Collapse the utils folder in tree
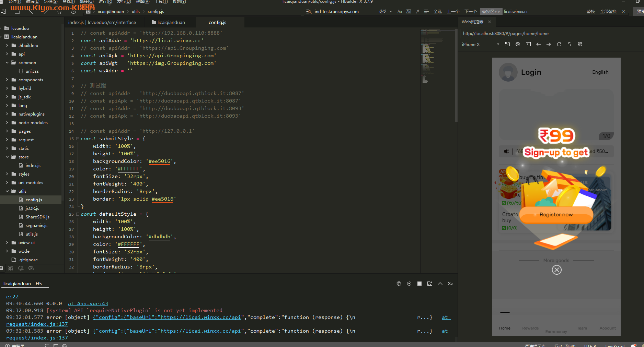The height and width of the screenshot is (347, 644). tap(7, 191)
